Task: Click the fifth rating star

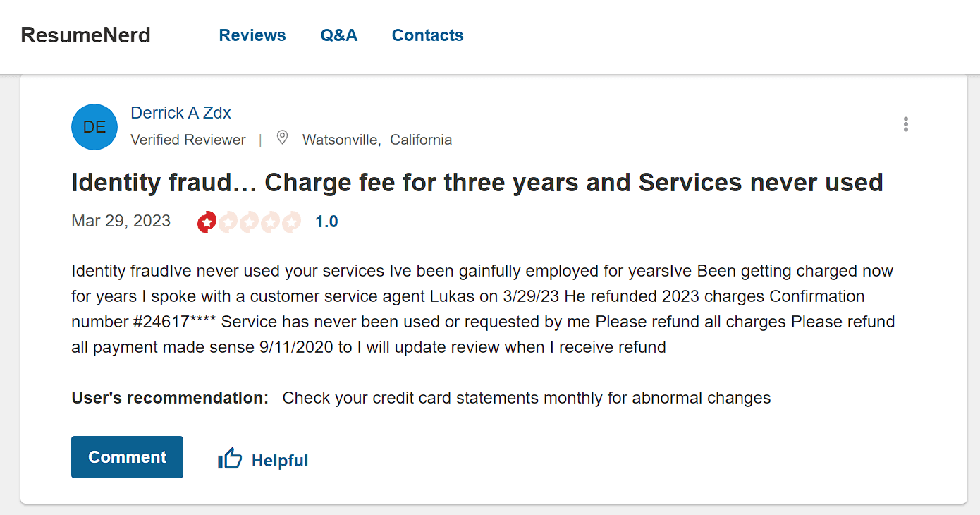Action: coord(291,222)
